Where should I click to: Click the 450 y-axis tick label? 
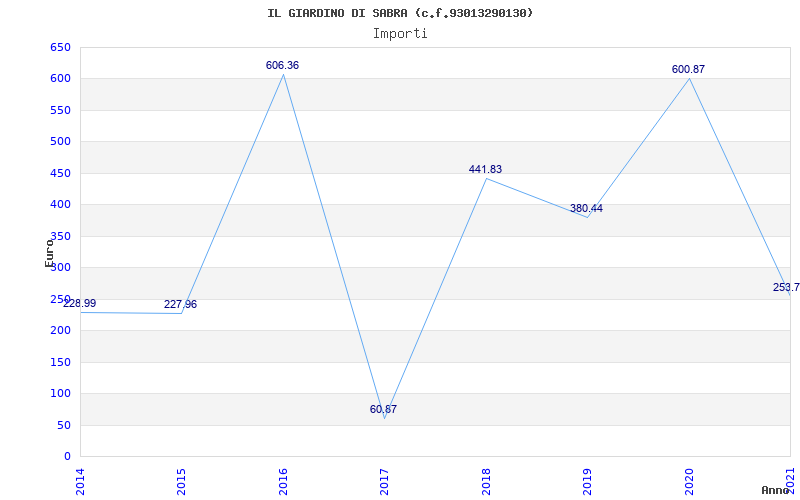[60, 173]
